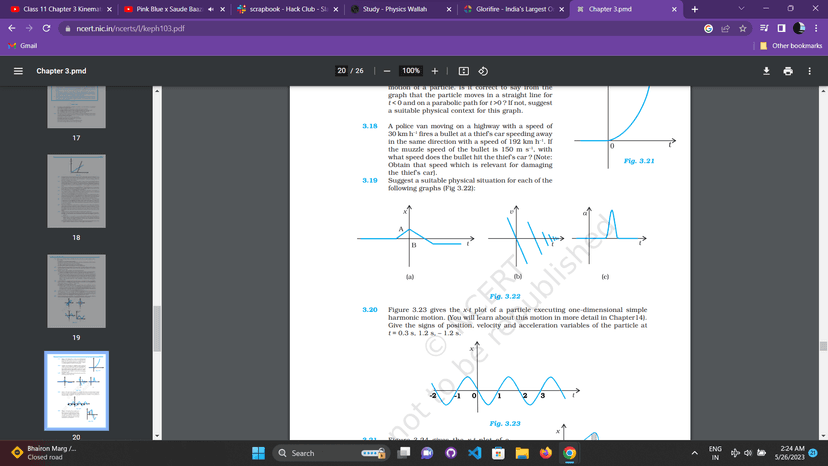828x466 pixels.
Task: Toggle Chrome side panel icon
Action: (x=782, y=29)
